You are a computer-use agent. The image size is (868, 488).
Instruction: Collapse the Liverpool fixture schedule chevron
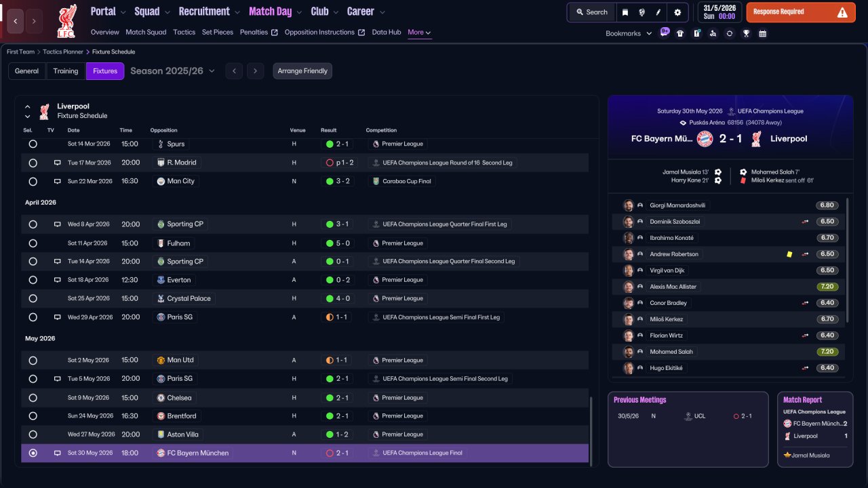28,106
